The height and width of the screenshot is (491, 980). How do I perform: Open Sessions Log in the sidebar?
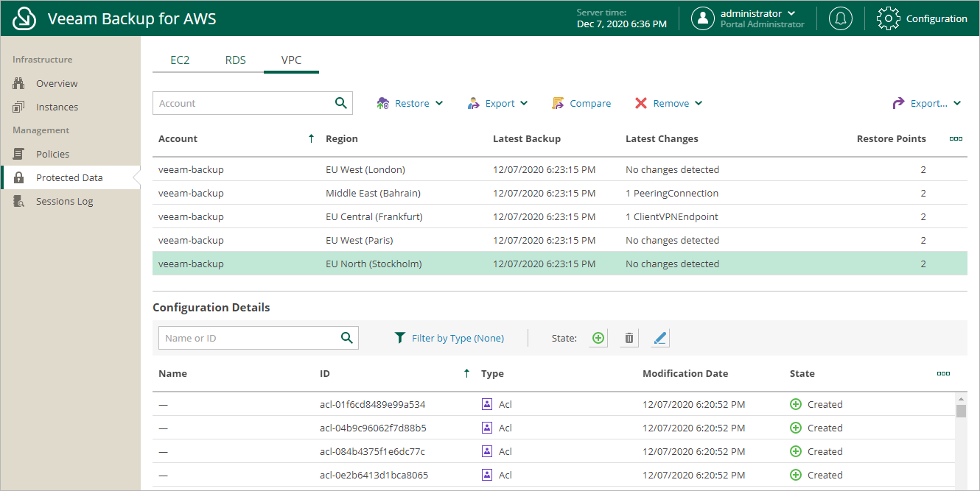pyautogui.click(x=65, y=202)
